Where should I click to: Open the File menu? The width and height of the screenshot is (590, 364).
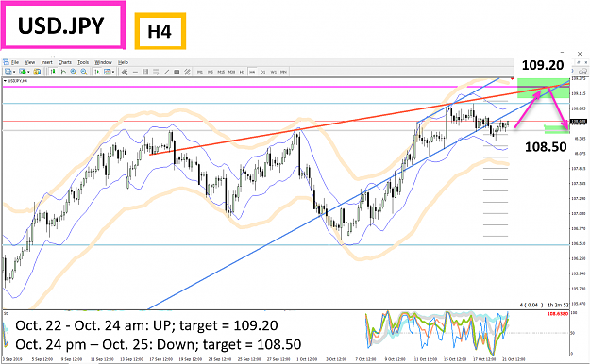(x=15, y=62)
